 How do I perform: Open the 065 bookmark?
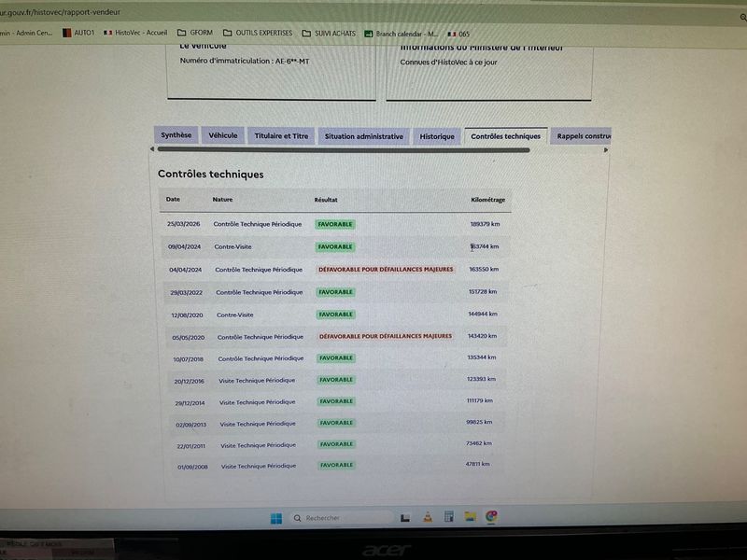point(458,34)
